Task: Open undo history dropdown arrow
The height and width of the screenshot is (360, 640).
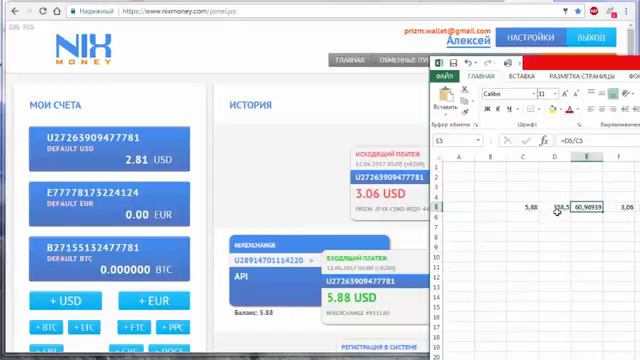Action: [476, 63]
